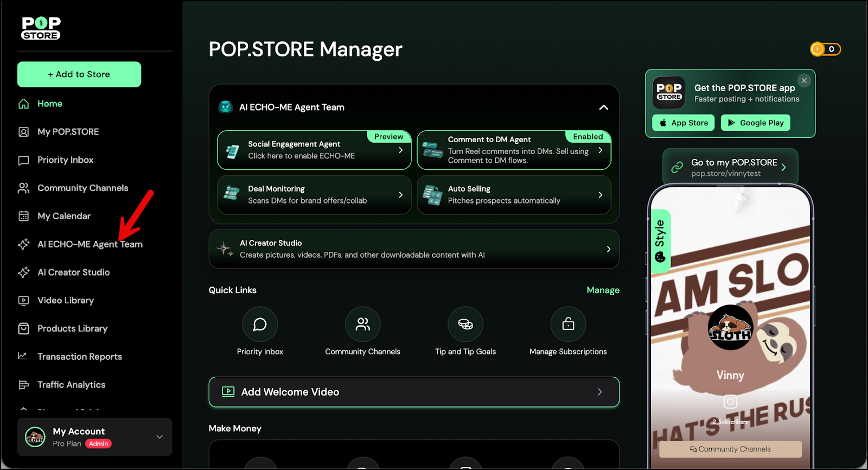Screen dimensions: 868x470
Task: Click the Tip and Tip Goals icon
Action: tap(465, 325)
